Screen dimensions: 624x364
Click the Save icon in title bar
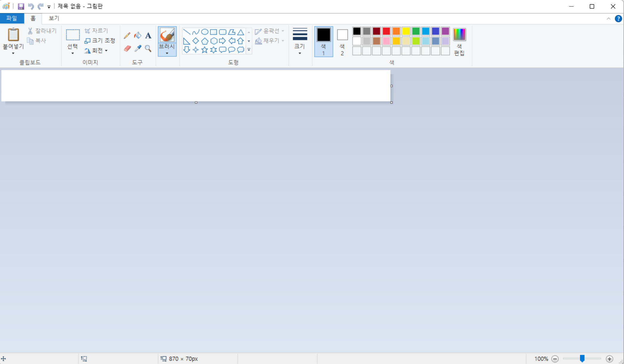click(21, 6)
